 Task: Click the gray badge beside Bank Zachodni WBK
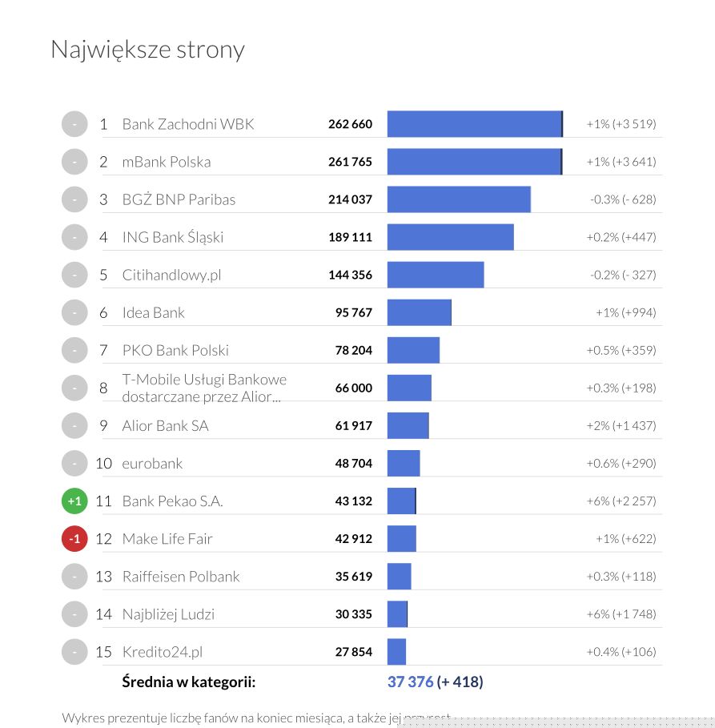point(74,124)
